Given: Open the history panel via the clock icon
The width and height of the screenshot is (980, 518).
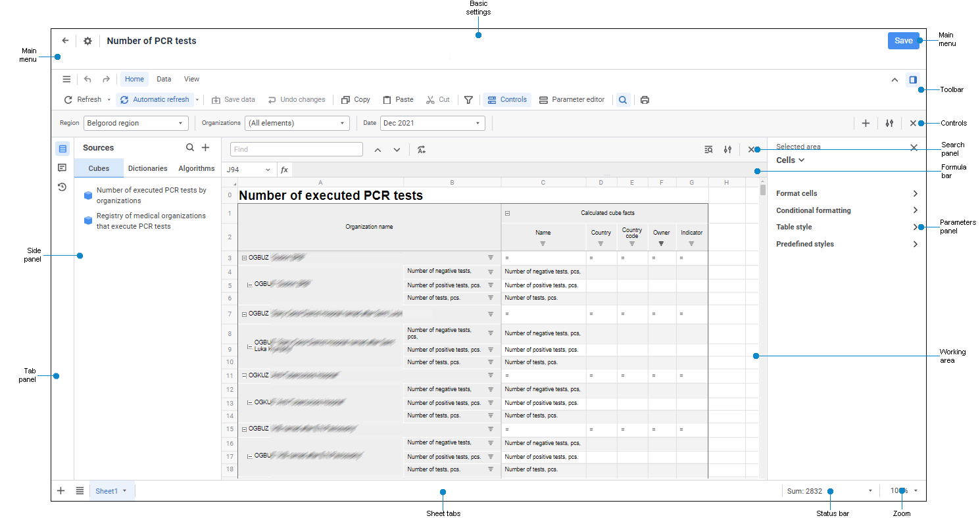Looking at the screenshot, I should point(62,187).
